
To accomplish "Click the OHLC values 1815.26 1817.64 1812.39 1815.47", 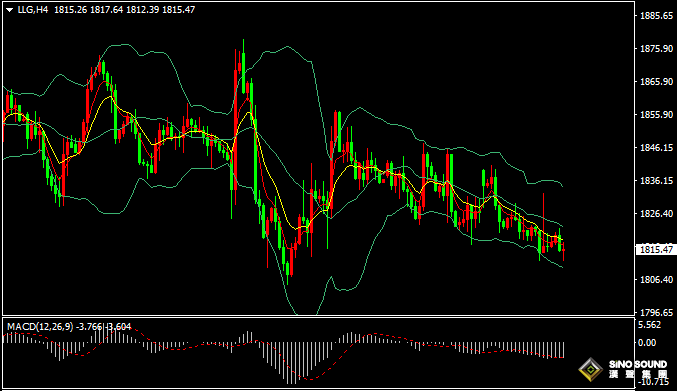I will [x=124, y=9].
